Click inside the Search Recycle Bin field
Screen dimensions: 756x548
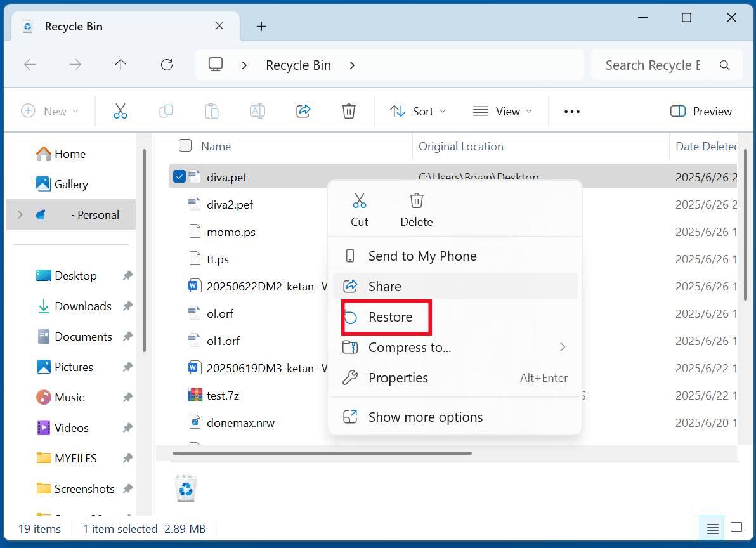(650, 64)
